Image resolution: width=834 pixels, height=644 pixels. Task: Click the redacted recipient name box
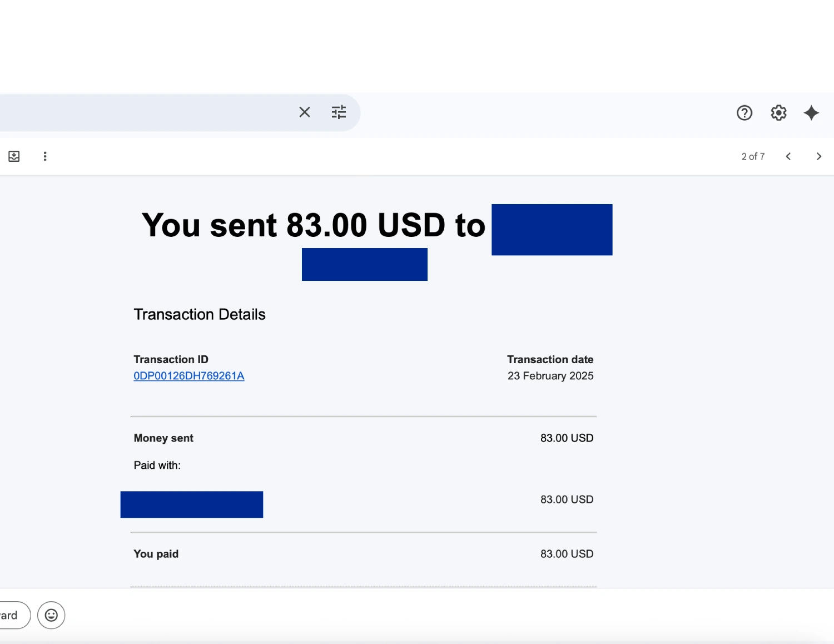pos(551,229)
